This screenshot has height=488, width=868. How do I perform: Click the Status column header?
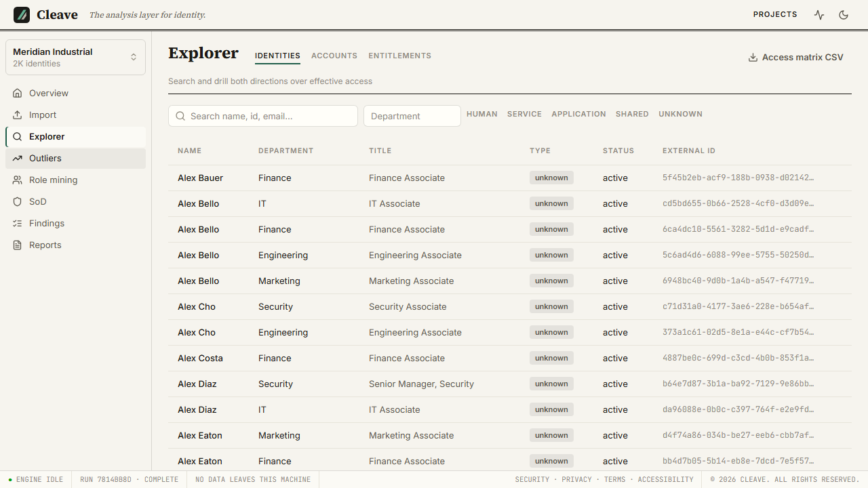(x=618, y=150)
